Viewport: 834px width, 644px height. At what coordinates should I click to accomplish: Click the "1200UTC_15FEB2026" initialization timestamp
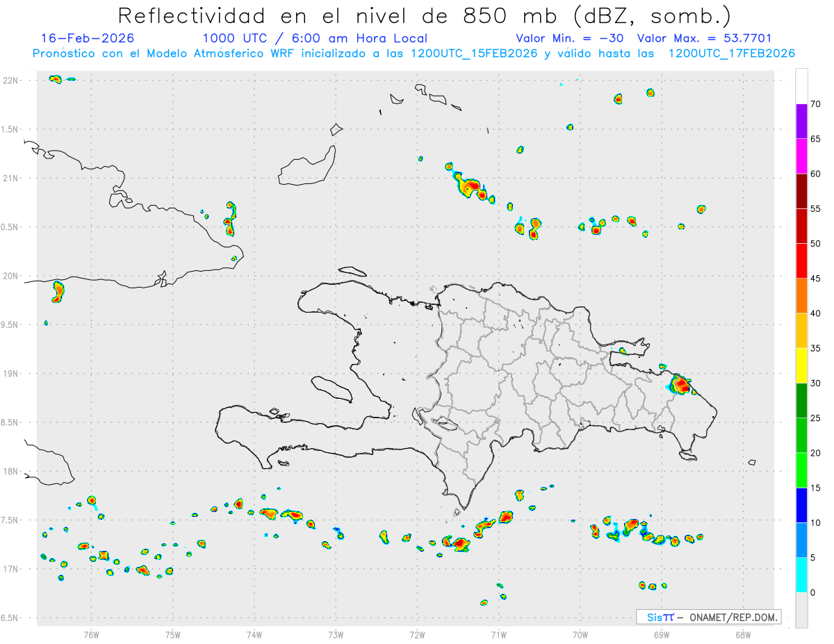(x=474, y=53)
